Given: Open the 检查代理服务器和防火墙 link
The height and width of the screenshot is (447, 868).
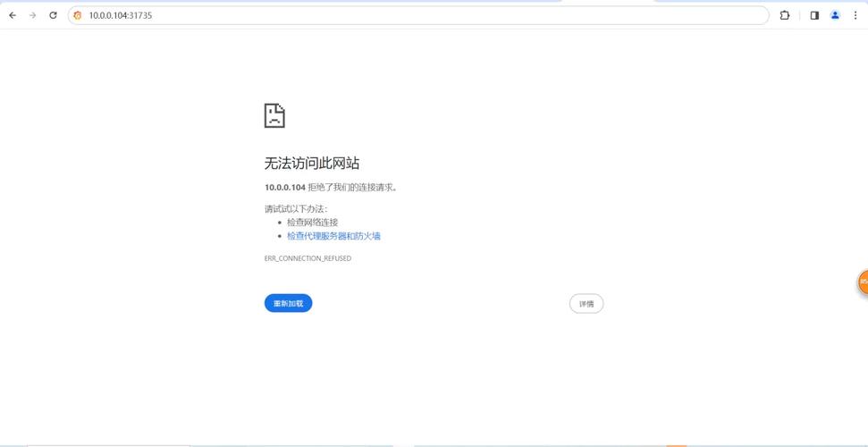Looking at the screenshot, I should (x=333, y=236).
